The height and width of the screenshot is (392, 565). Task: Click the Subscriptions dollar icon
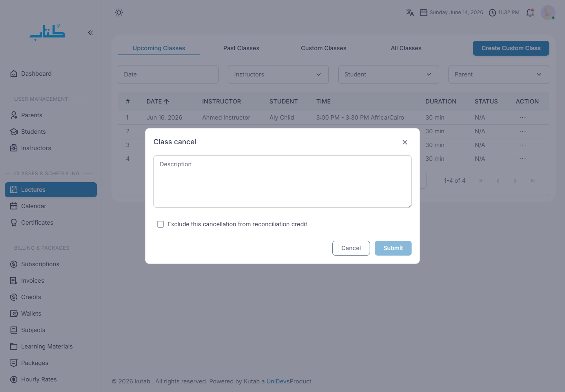tap(14, 264)
